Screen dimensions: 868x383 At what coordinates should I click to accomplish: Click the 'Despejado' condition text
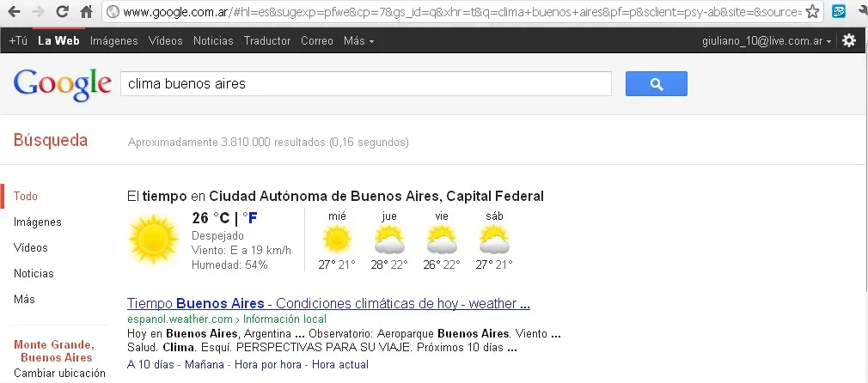(x=218, y=236)
